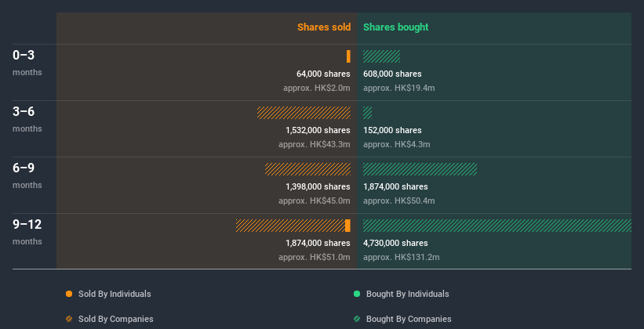The image size is (644, 329).
Task: Click the hatched orange company sold bar, 9–12 months
Action: [x=290, y=226]
